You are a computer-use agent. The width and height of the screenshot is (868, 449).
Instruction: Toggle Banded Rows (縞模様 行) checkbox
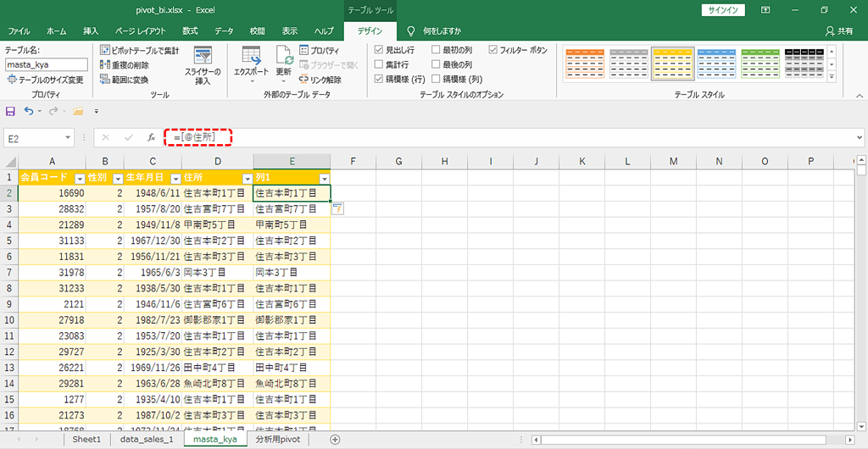point(379,79)
